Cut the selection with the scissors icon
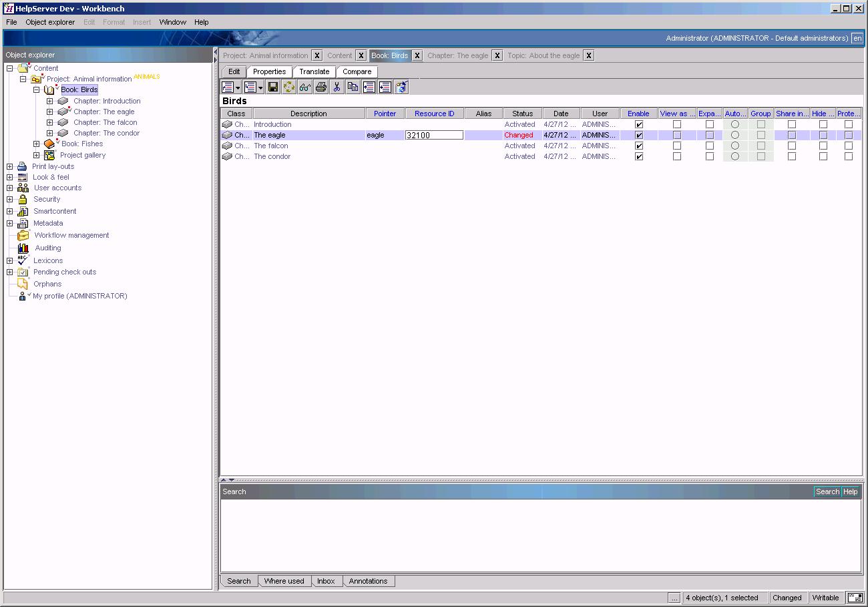Image resolution: width=868 pixels, height=607 pixels. click(x=339, y=87)
